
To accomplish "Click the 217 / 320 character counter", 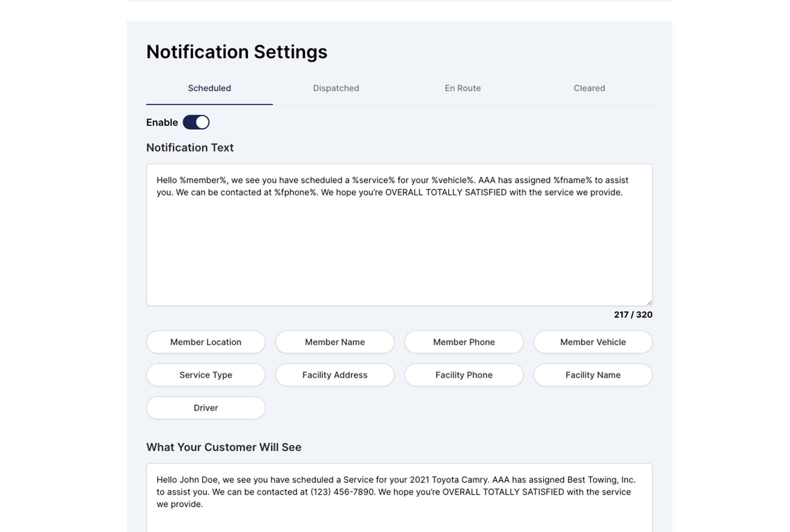I will tap(633, 315).
